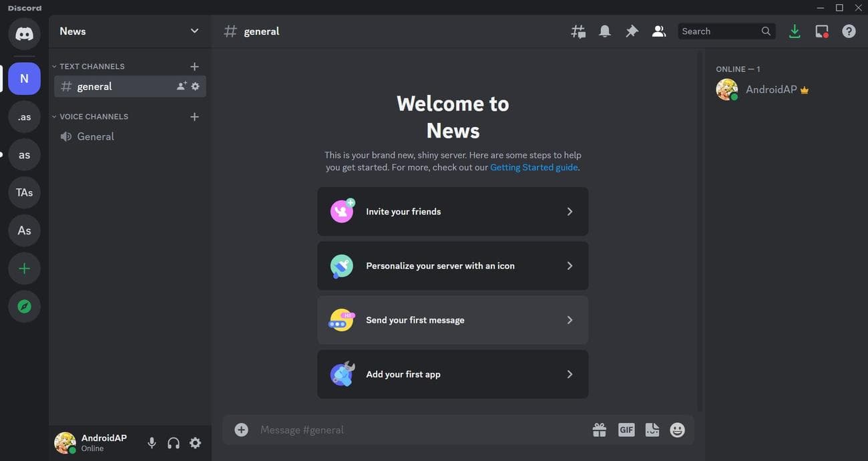Collapse the Text Channels category
The image size is (868, 461).
pos(91,67)
